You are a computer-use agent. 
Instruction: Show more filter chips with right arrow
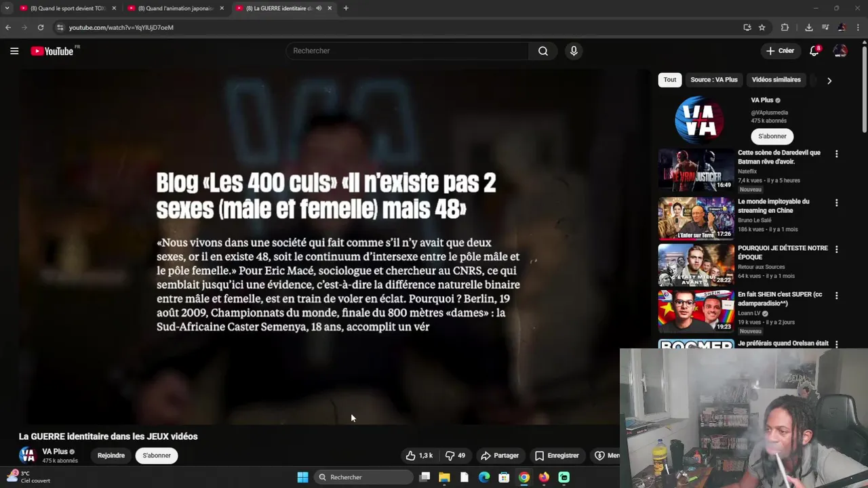click(x=829, y=81)
